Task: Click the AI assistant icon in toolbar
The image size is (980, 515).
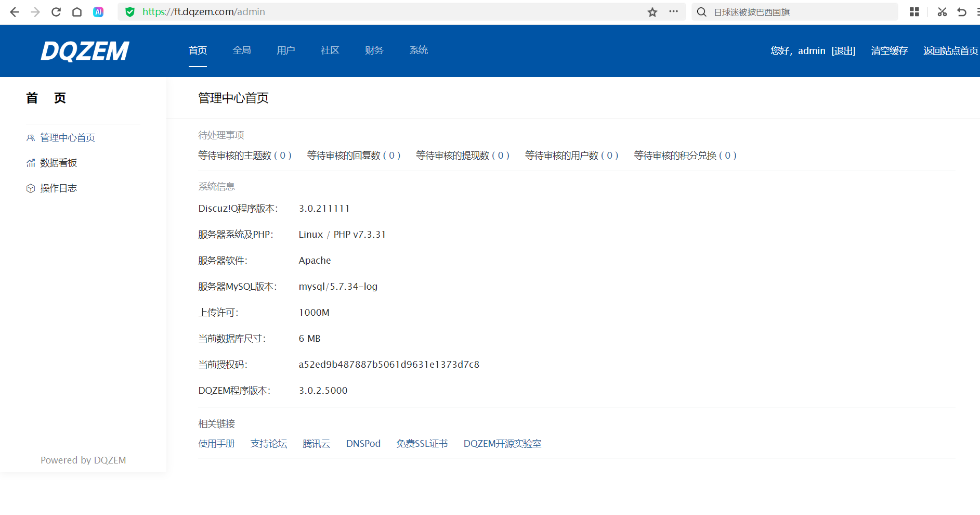Action: 98,12
